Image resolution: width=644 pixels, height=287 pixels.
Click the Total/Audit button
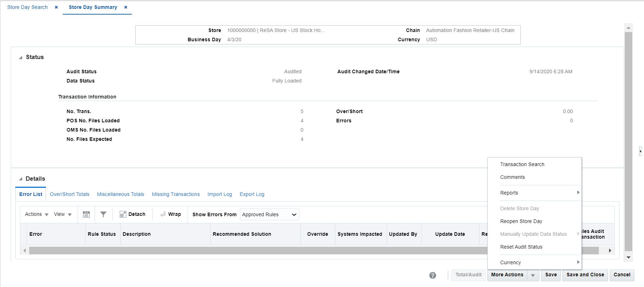(468, 275)
